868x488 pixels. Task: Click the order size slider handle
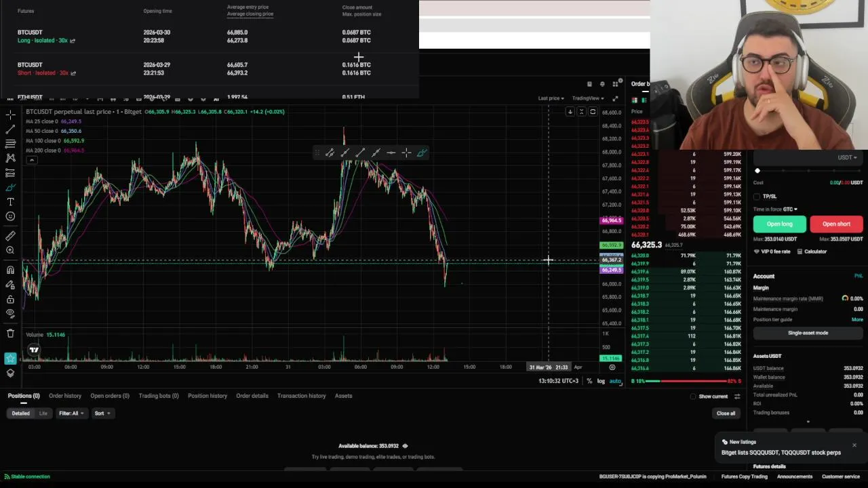757,171
